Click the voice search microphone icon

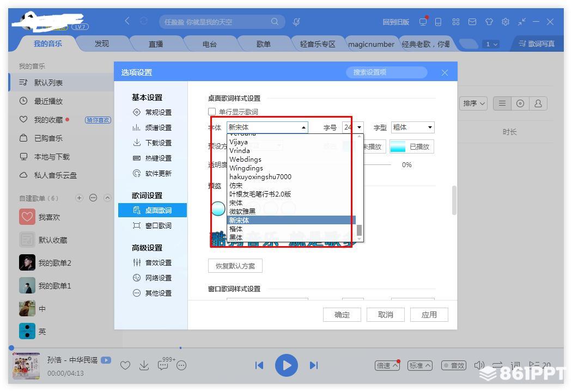296,22
